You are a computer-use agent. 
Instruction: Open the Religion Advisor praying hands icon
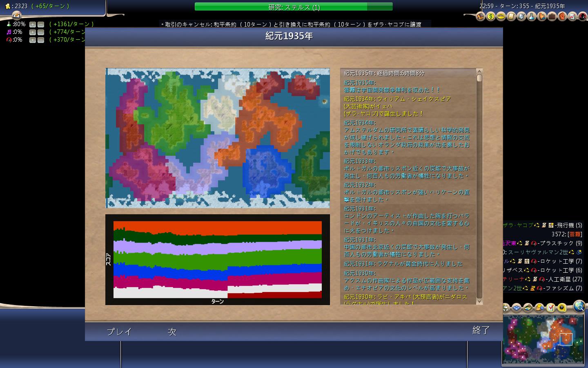[542, 16]
